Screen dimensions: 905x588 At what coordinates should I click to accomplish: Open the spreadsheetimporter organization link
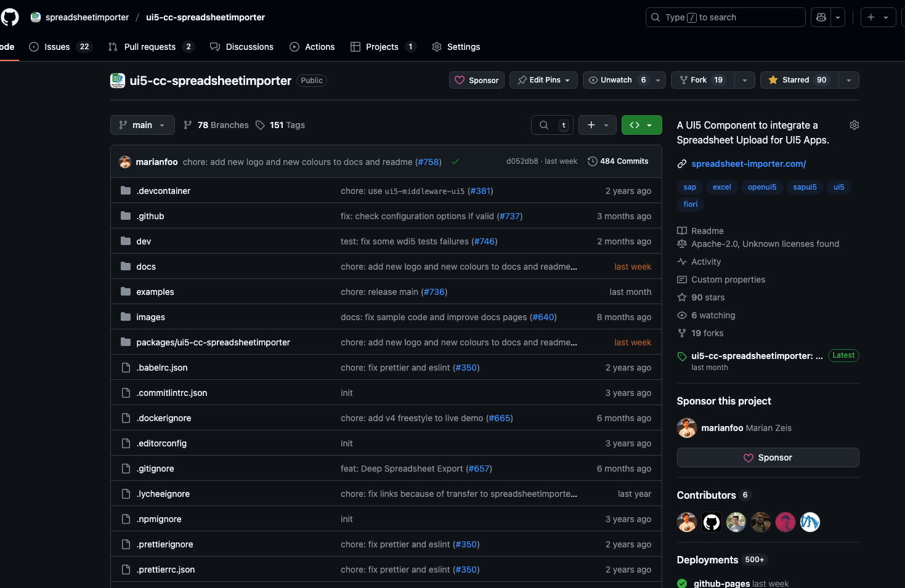pos(87,17)
